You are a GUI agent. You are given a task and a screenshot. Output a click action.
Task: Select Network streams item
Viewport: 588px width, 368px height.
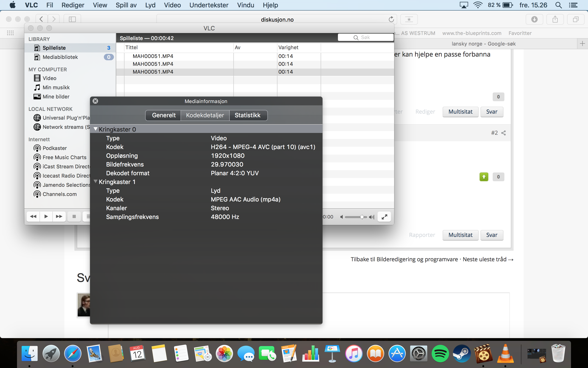[62, 127]
